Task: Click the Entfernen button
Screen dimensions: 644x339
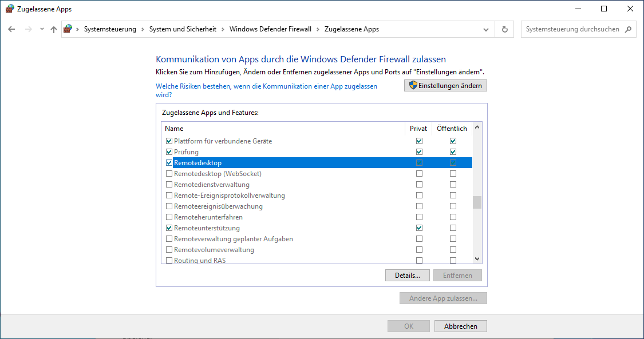Action: tap(457, 276)
